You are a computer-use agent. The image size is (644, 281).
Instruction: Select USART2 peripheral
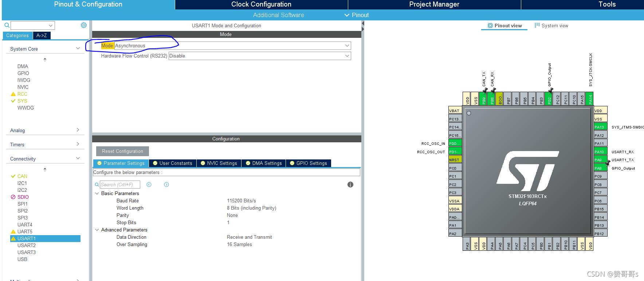click(27, 245)
